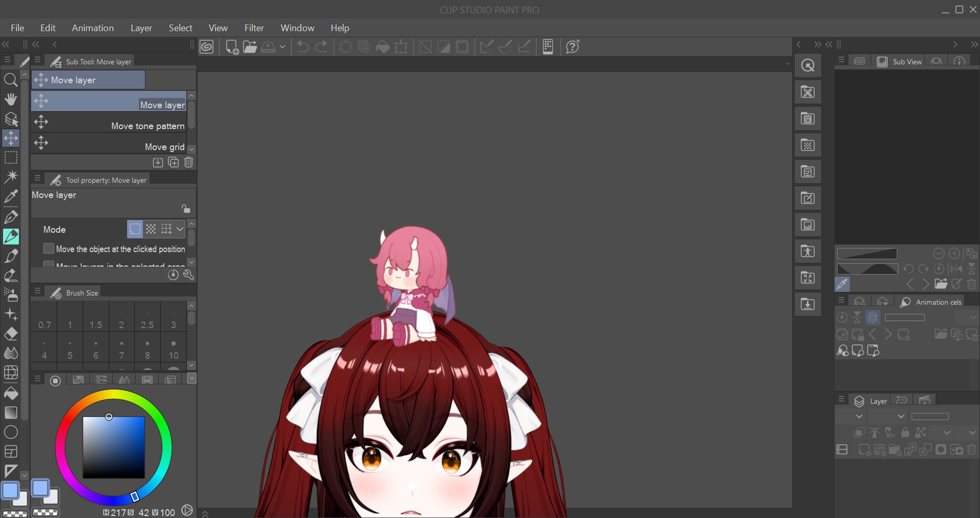
Task: Enable Move the object at clicked position
Action: 49,249
